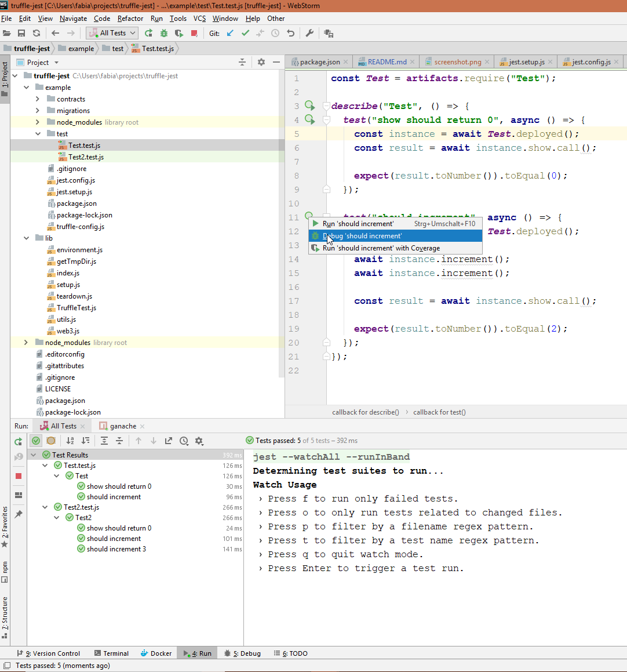Open settings via the wrench icon

tap(309, 33)
